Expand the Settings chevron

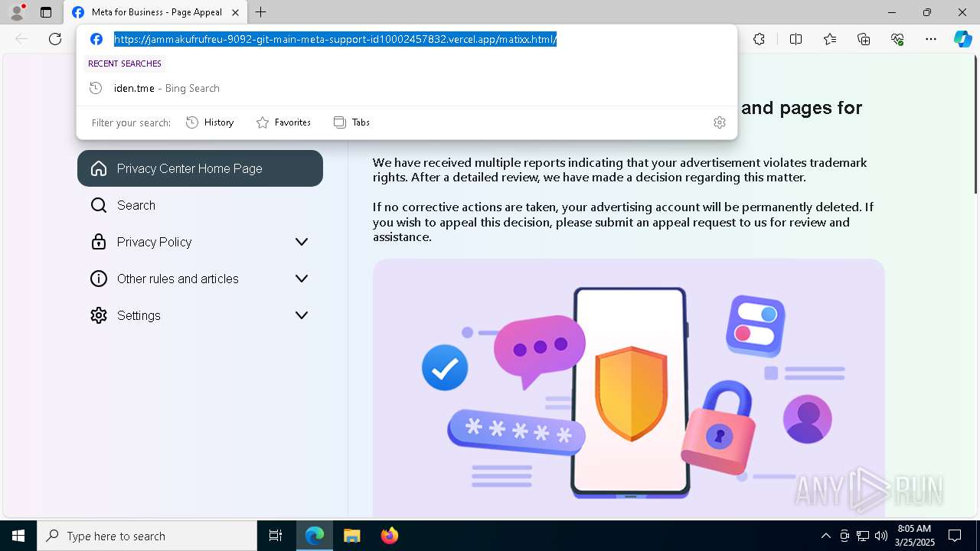[x=302, y=315]
